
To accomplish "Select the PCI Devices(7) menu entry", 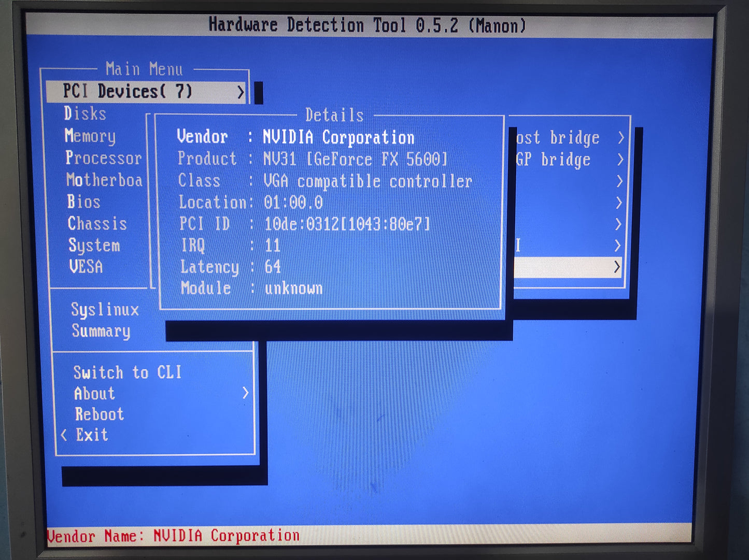I will (128, 92).
